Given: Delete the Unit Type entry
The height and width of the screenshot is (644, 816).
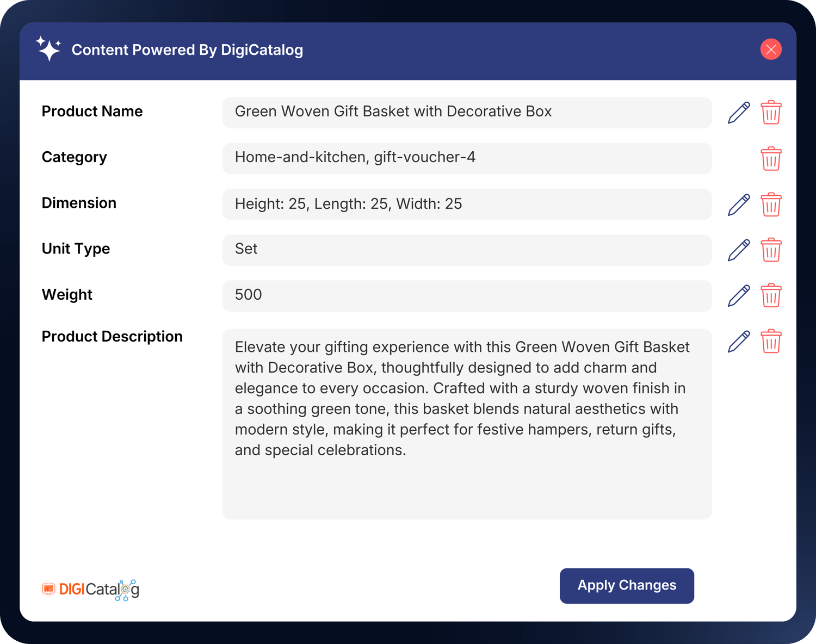Looking at the screenshot, I should 771,250.
